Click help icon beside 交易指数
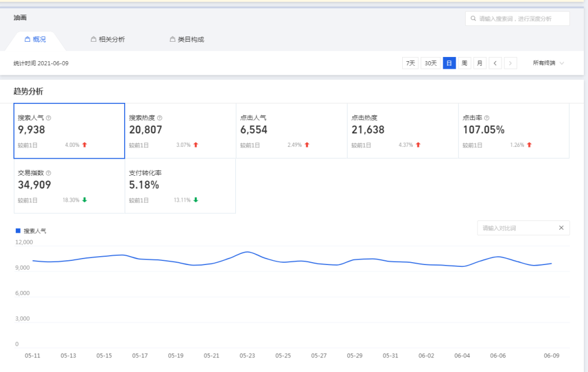 [48, 173]
